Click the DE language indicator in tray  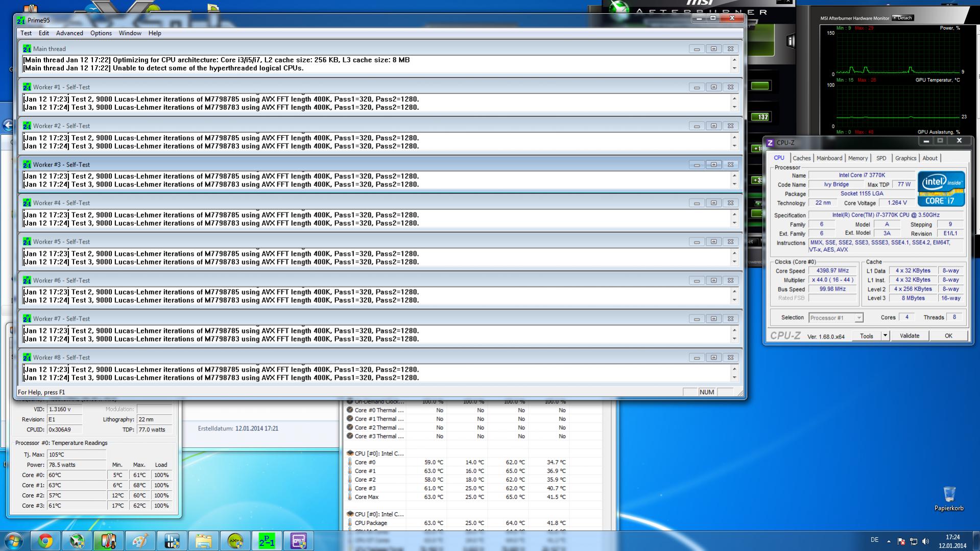click(874, 540)
